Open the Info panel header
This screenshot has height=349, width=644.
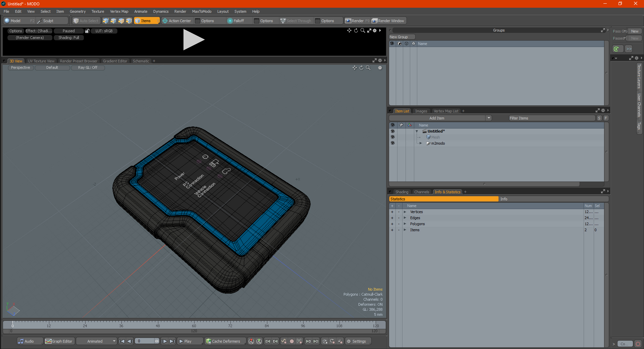553,199
